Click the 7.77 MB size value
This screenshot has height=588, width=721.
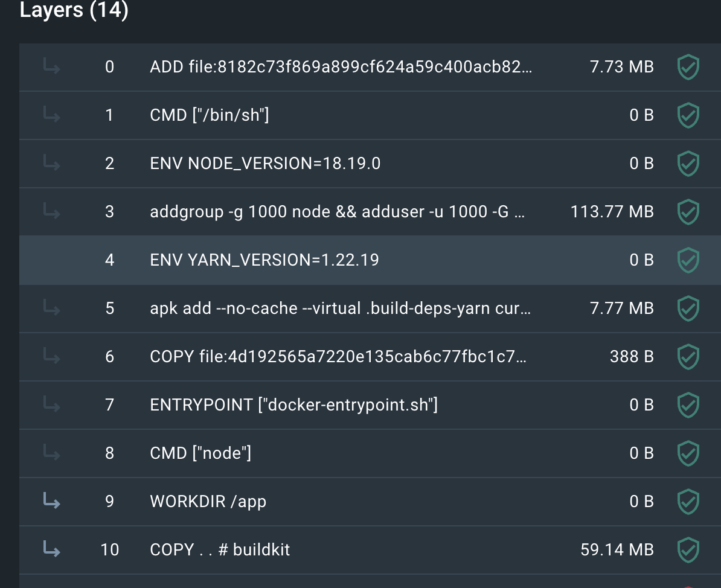point(622,308)
